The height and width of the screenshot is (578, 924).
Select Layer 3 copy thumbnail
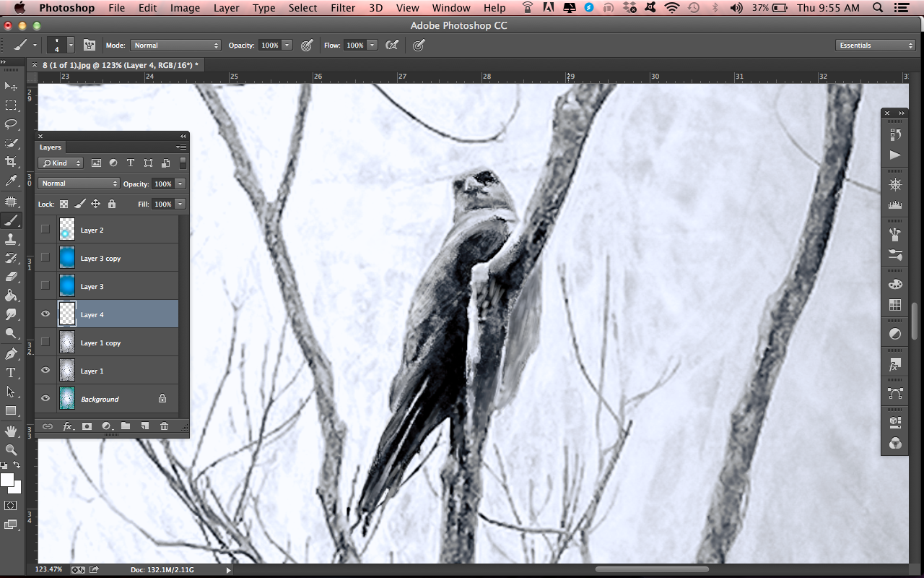pyautogui.click(x=67, y=258)
